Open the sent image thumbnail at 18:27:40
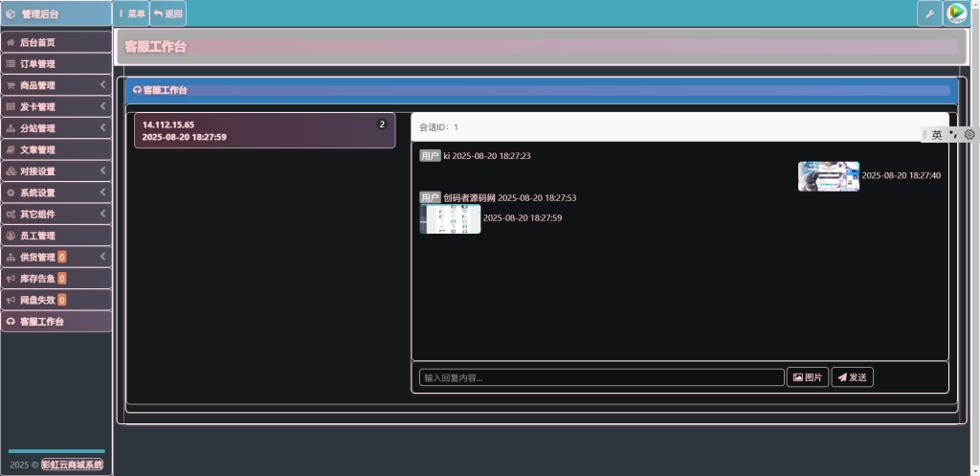This screenshot has width=980, height=476. (828, 176)
